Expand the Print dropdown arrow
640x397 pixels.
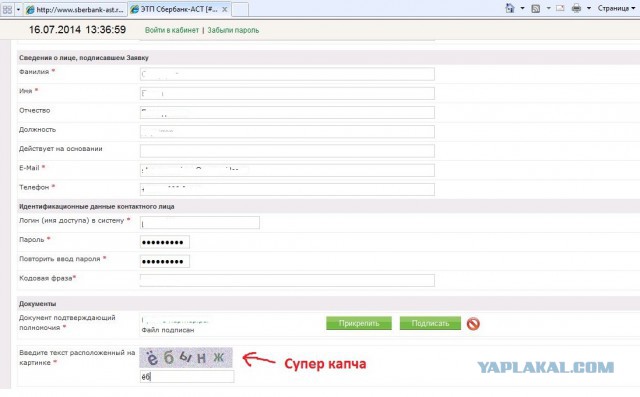589,8
